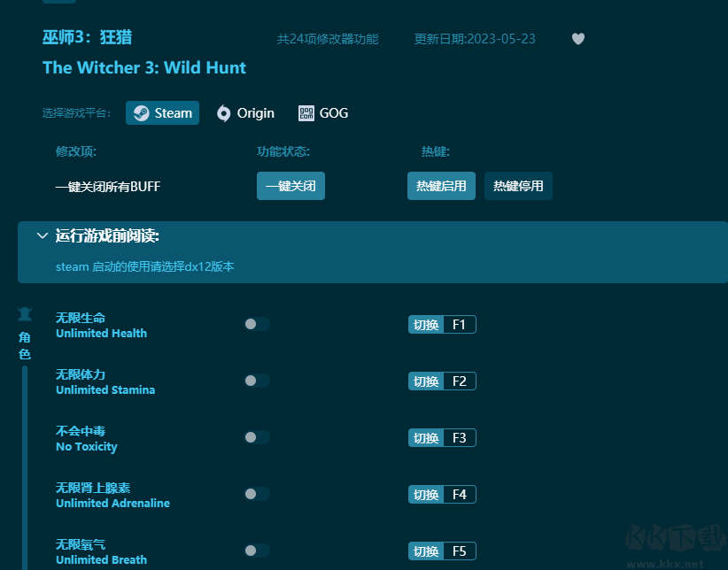Toggle Unlimited Adrenaline on
This screenshot has width=728, height=570.
257,494
